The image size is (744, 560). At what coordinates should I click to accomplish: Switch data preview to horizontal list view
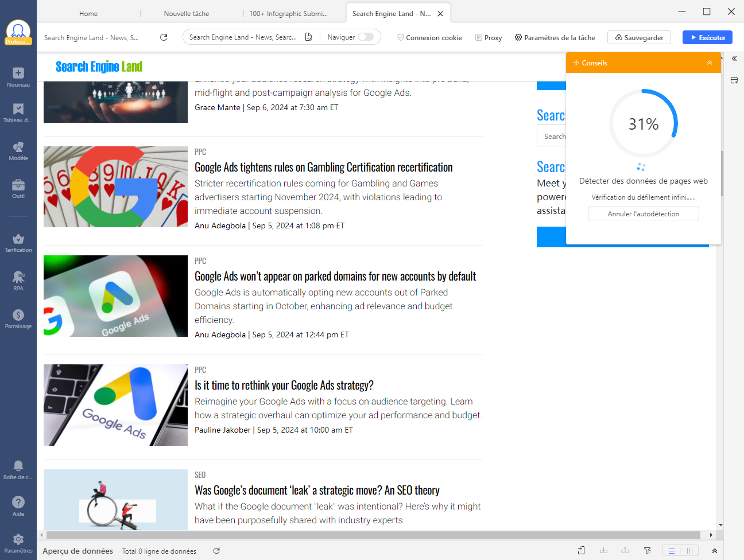pyautogui.click(x=672, y=551)
